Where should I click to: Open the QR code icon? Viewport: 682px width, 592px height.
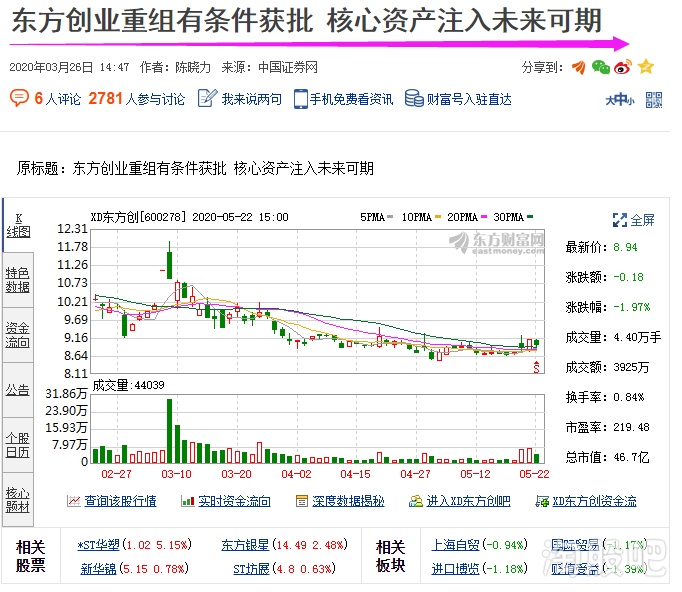pos(654,99)
